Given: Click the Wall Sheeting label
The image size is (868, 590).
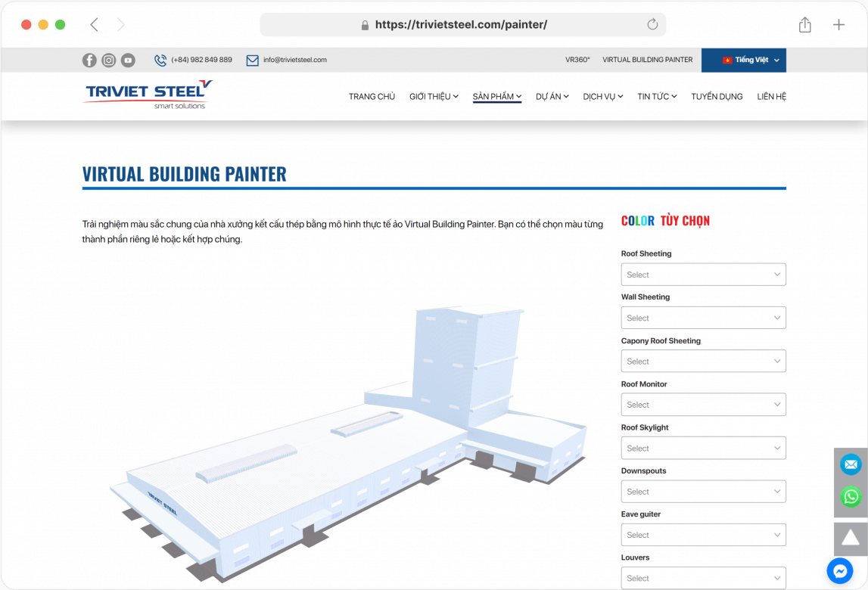Looking at the screenshot, I should coord(646,297).
